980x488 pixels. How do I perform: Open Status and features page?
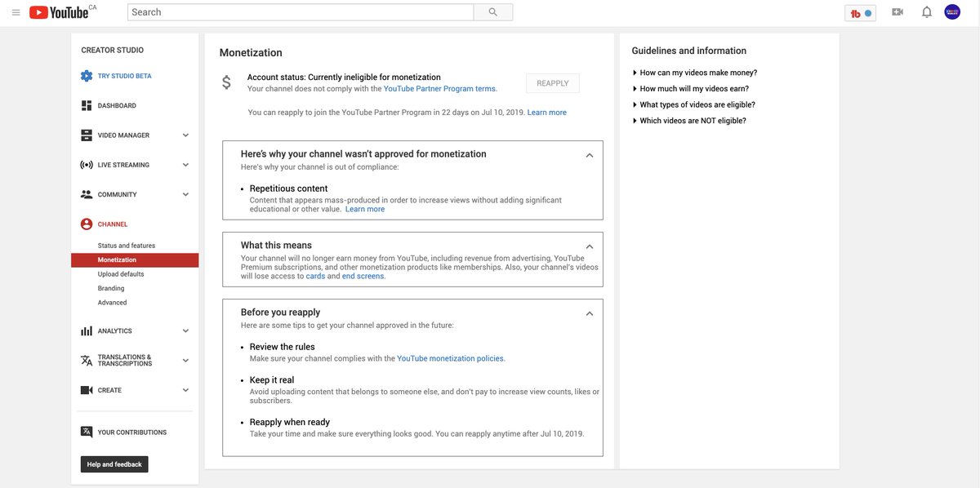pos(127,246)
